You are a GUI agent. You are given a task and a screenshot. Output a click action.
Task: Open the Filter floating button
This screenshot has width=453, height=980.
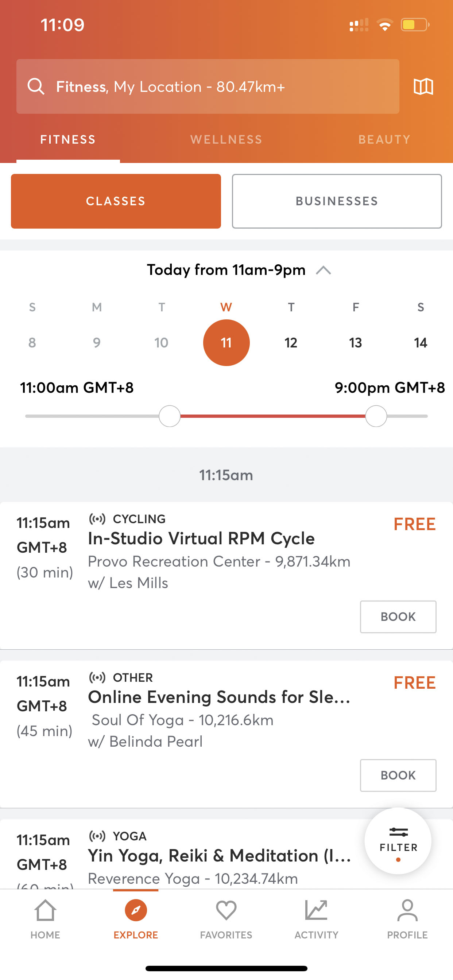click(x=398, y=841)
